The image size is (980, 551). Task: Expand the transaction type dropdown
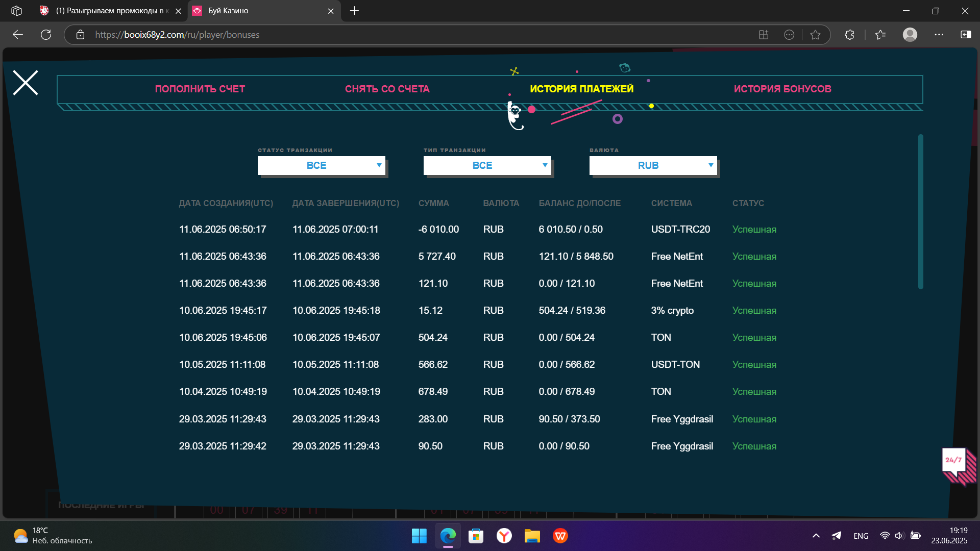pos(487,165)
